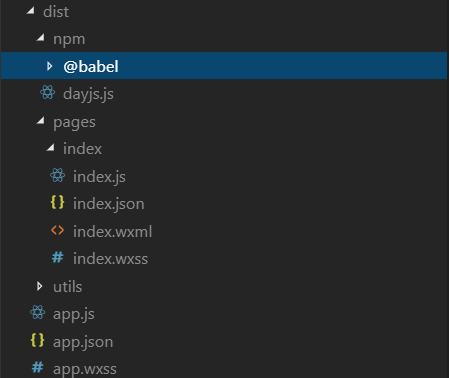Open the dayjs.js file
449x378 pixels.
(x=88, y=94)
